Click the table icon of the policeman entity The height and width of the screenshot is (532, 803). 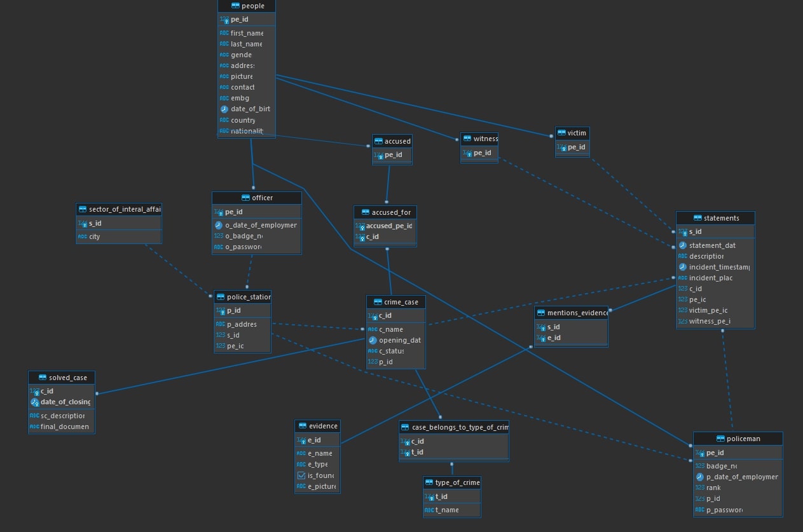coord(720,439)
